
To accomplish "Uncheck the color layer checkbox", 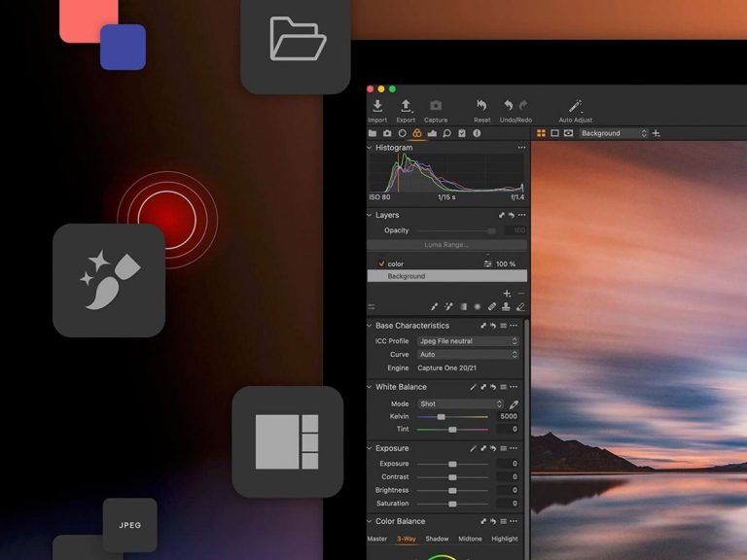I will (381, 263).
